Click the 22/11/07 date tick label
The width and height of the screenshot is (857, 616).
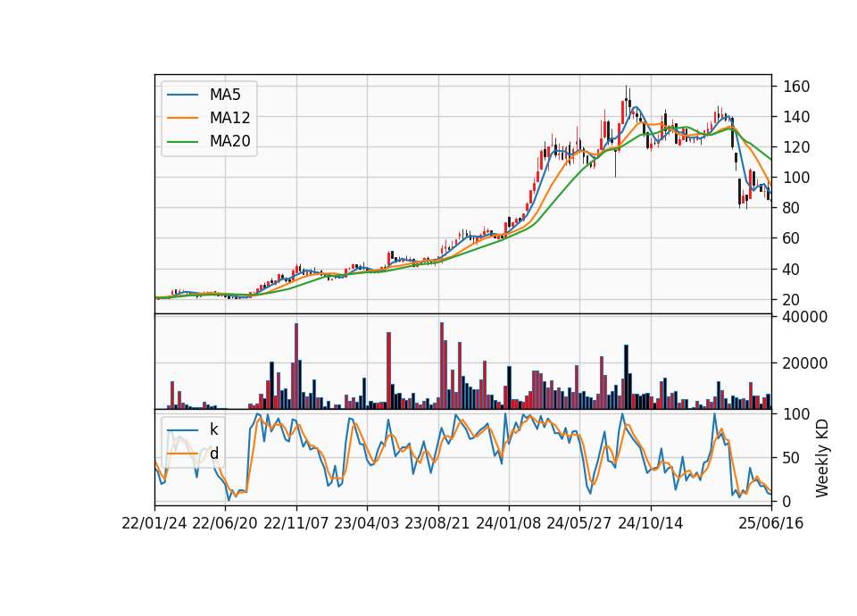[x=296, y=524]
